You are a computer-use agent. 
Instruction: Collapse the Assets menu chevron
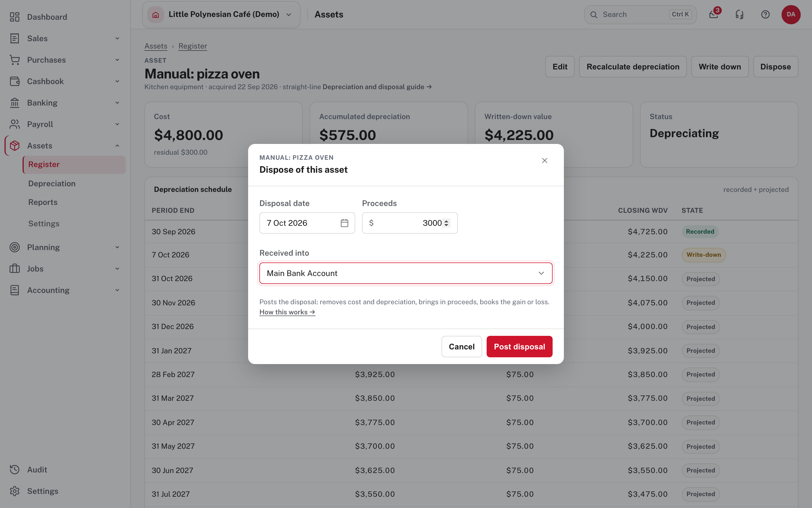pos(118,145)
